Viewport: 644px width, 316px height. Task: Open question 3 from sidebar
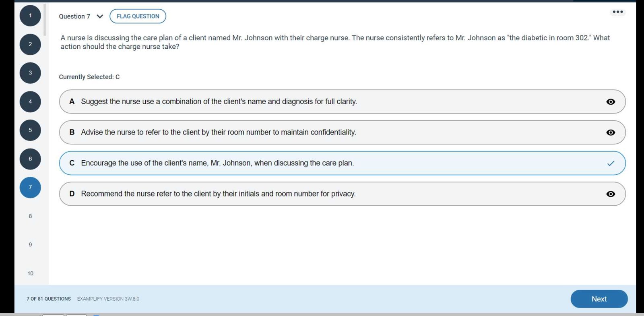click(x=30, y=73)
